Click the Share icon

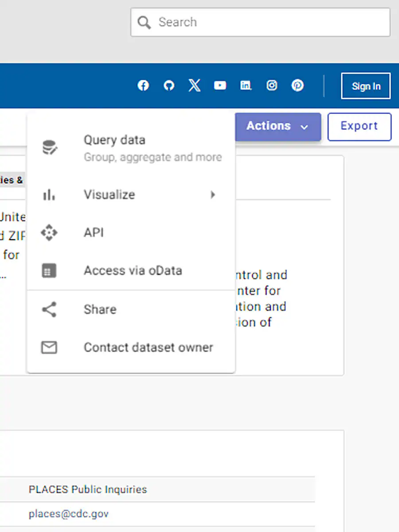point(49,309)
